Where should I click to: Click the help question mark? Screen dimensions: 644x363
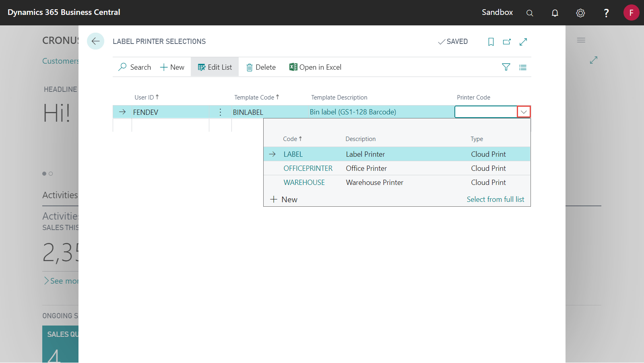click(606, 13)
